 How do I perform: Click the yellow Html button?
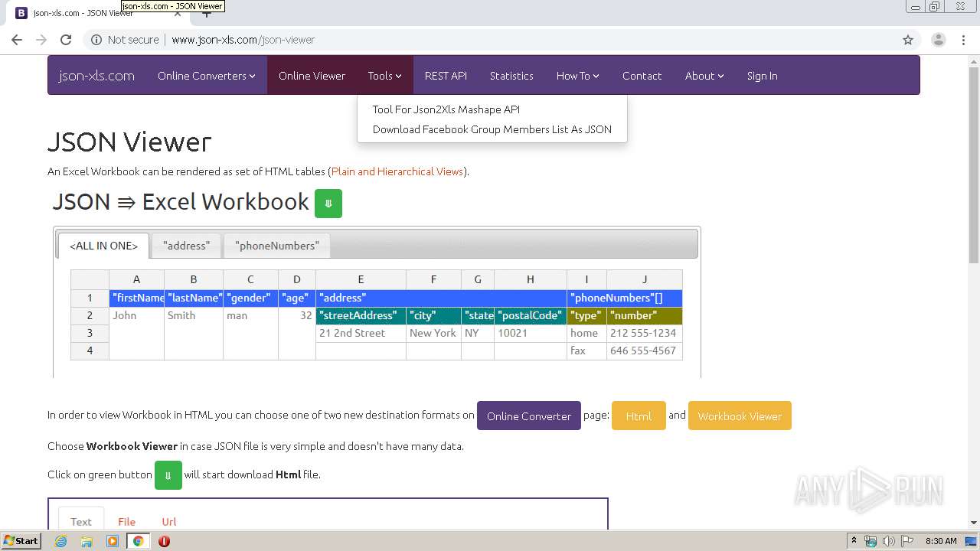tap(639, 416)
